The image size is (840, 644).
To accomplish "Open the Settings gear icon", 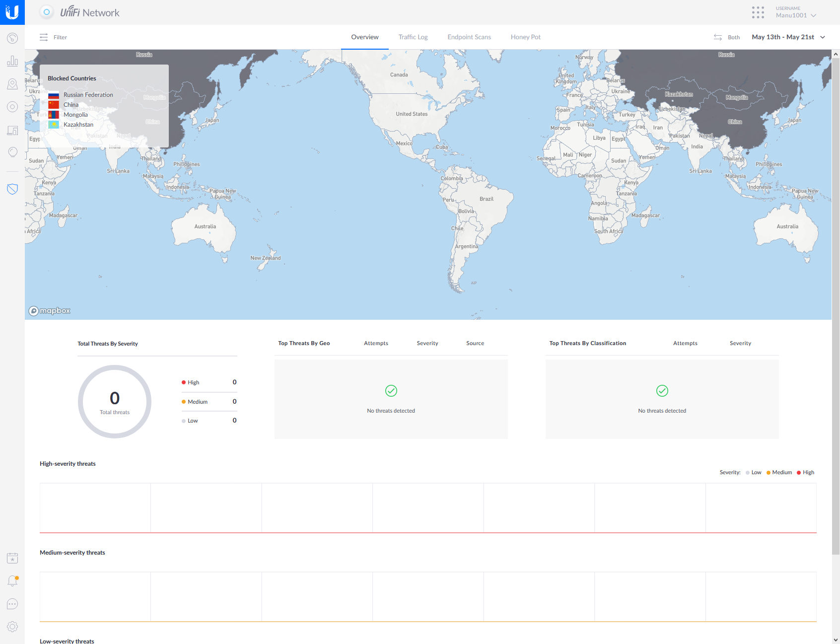I will [12, 627].
